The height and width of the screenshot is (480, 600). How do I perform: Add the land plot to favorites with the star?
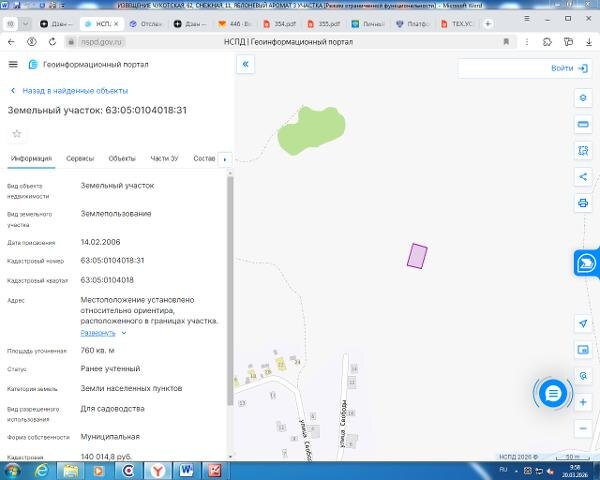tap(16, 134)
